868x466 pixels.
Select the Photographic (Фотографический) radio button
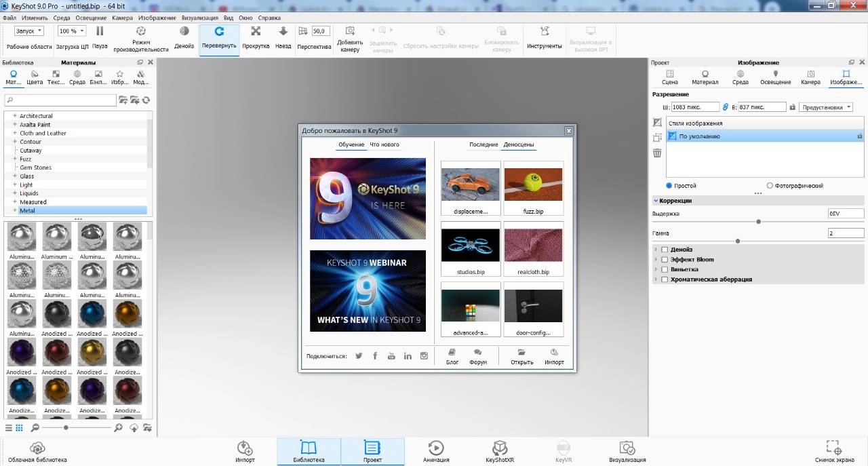click(770, 186)
